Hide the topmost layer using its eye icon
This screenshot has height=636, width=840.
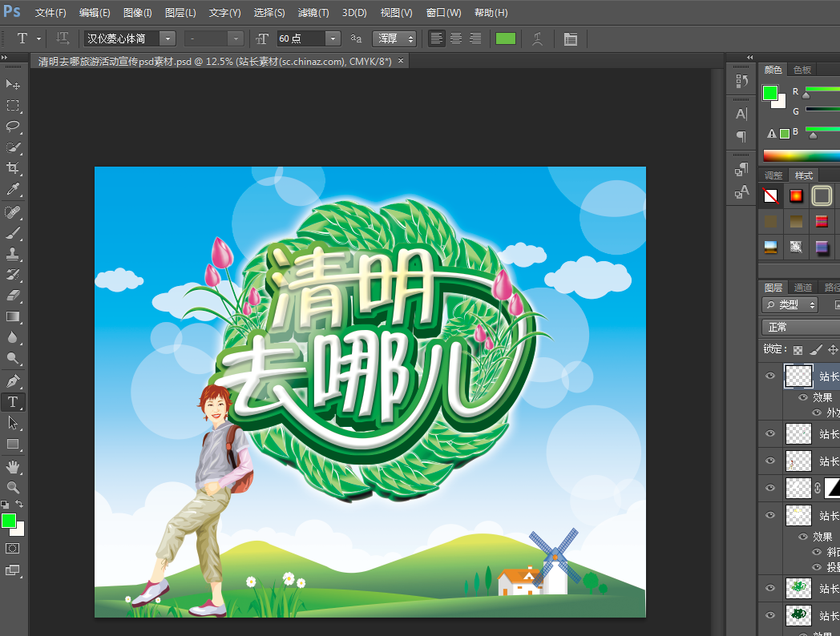[770, 376]
